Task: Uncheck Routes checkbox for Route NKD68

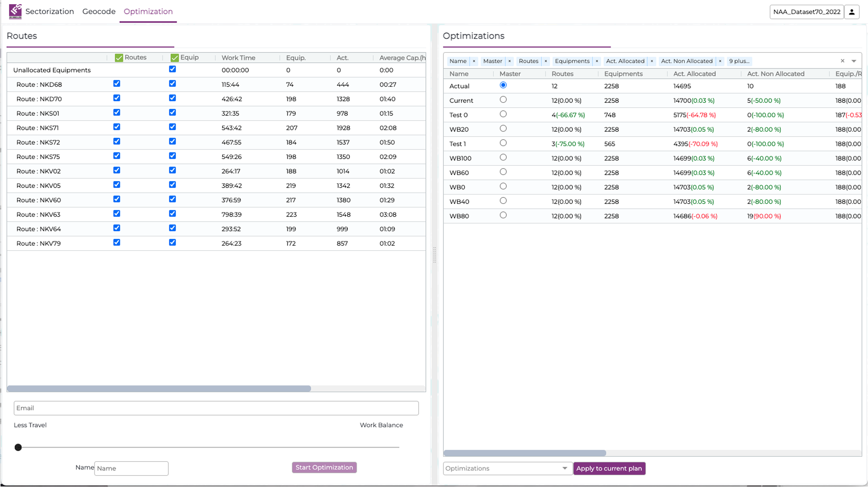Action: [x=117, y=84]
